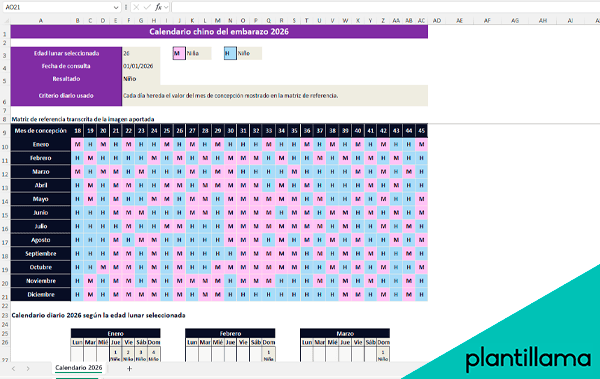Click the 'Resultado' label cell
The width and height of the screenshot is (600, 379).
66,79
